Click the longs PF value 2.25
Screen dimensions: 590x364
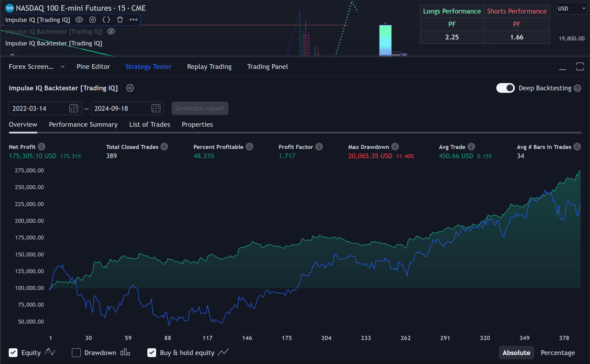[x=452, y=37]
